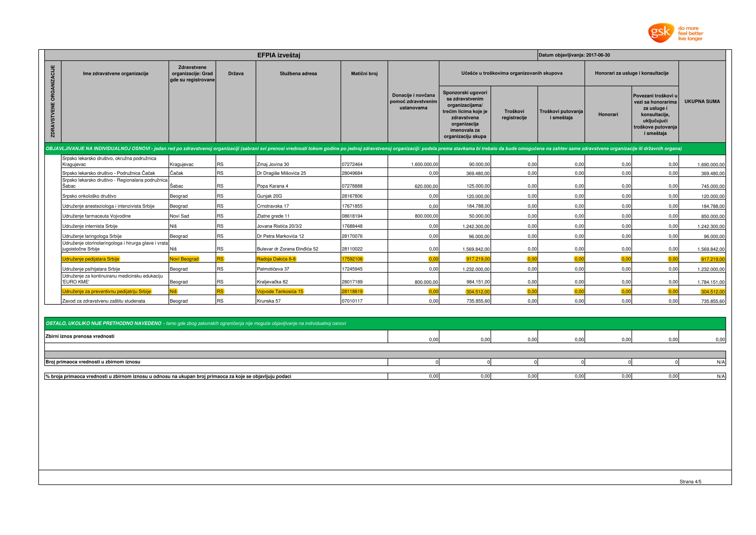The height and width of the screenshot is (535, 756).
Task: Click the highlighted Udruženje pedijatara Srbije cell
Action: coord(91,259)
